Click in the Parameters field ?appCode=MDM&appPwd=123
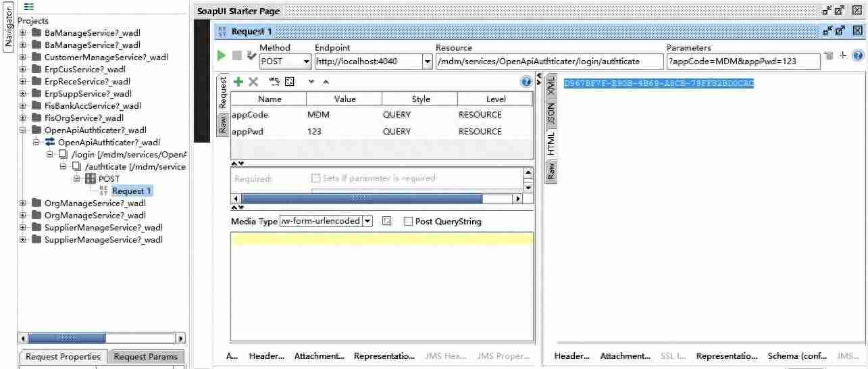Viewport: 868px width, 369px height. (743, 62)
